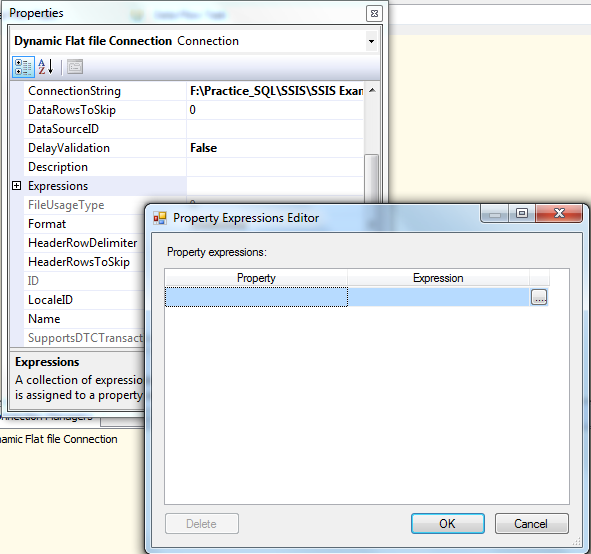Open the expression builder ellipsis button
Image resolution: width=591 pixels, height=554 pixels.
click(x=539, y=297)
